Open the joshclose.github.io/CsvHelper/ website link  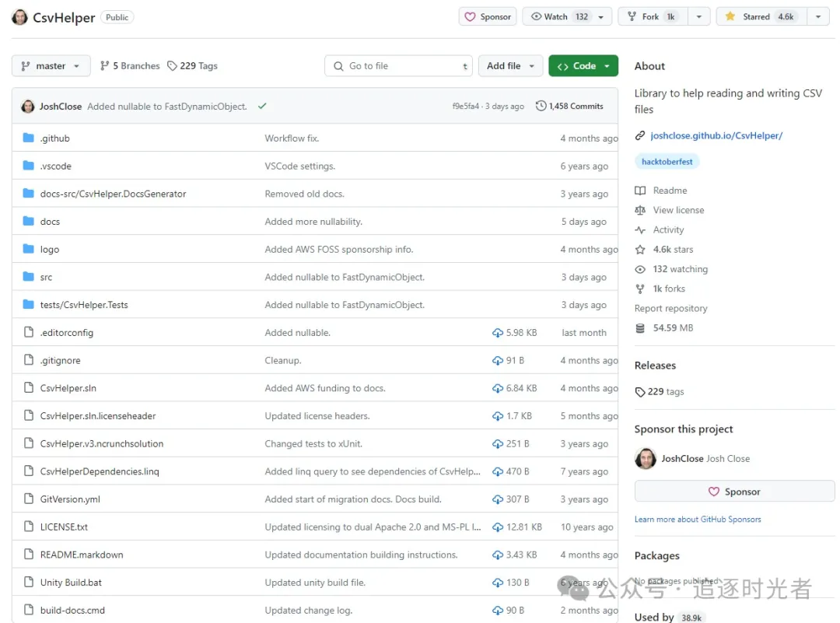click(716, 135)
